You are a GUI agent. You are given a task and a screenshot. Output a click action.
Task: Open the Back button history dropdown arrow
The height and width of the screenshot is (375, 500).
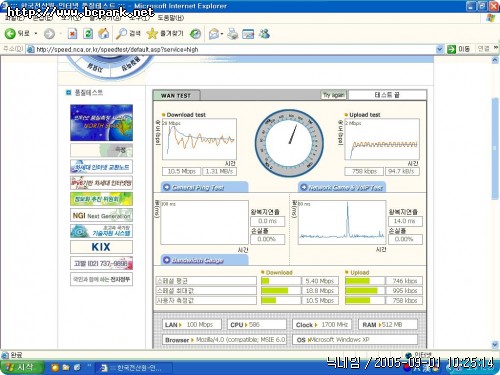[36, 34]
